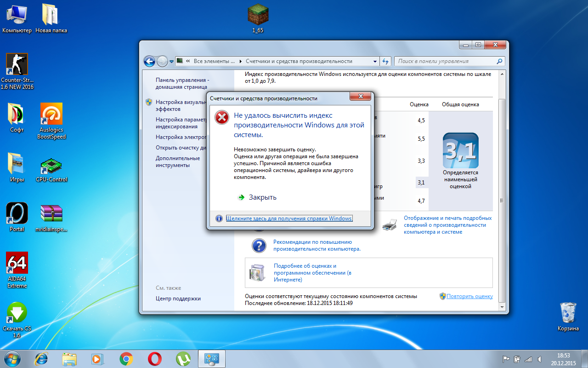Viewport: 588px width, 368px height.
Task: Click the Повторить оценку link
Action: [x=469, y=296]
